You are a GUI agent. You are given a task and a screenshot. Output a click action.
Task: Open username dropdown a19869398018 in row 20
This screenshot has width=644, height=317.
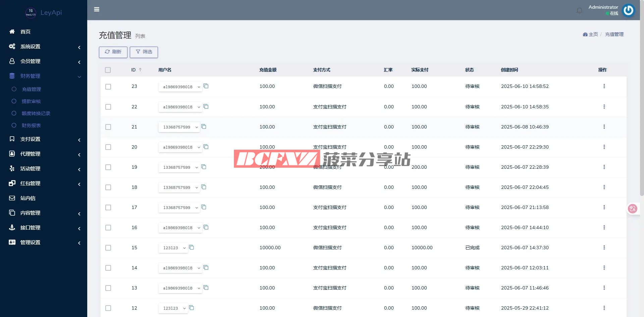(x=180, y=147)
